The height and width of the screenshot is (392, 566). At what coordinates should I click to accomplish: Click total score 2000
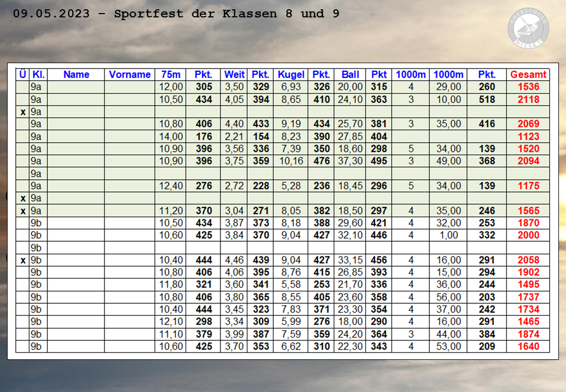point(528,235)
